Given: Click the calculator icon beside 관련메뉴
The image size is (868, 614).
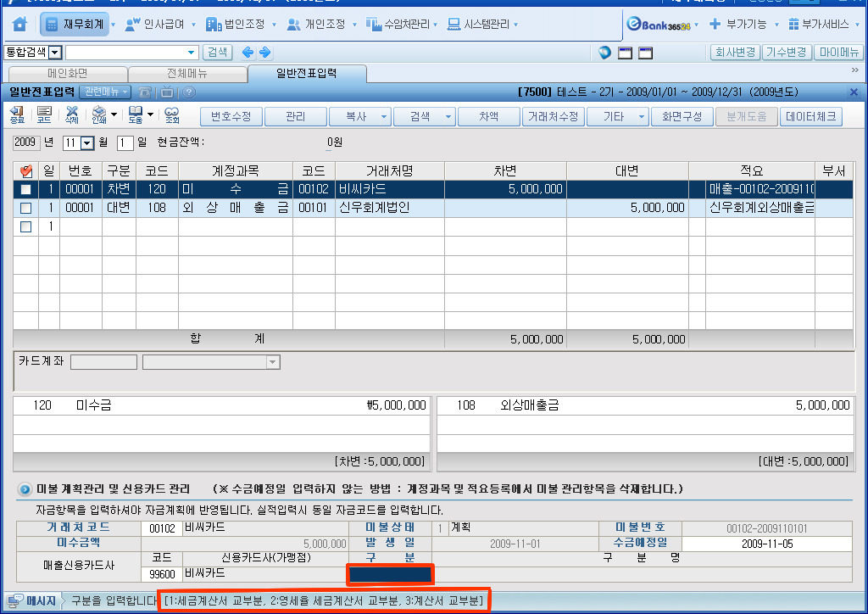Looking at the screenshot, I should 145,92.
